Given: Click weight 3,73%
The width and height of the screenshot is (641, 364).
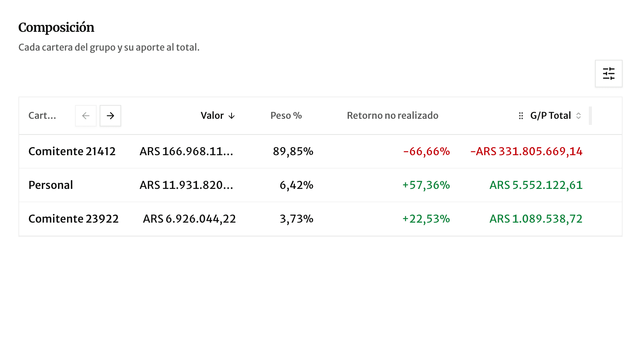Looking at the screenshot, I should click(297, 219).
